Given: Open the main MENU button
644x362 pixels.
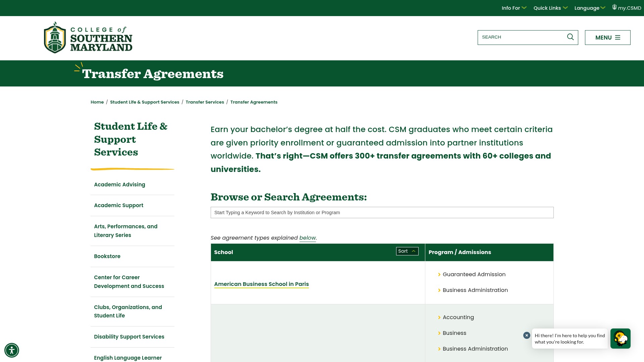Looking at the screenshot, I should pyautogui.click(x=607, y=38).
